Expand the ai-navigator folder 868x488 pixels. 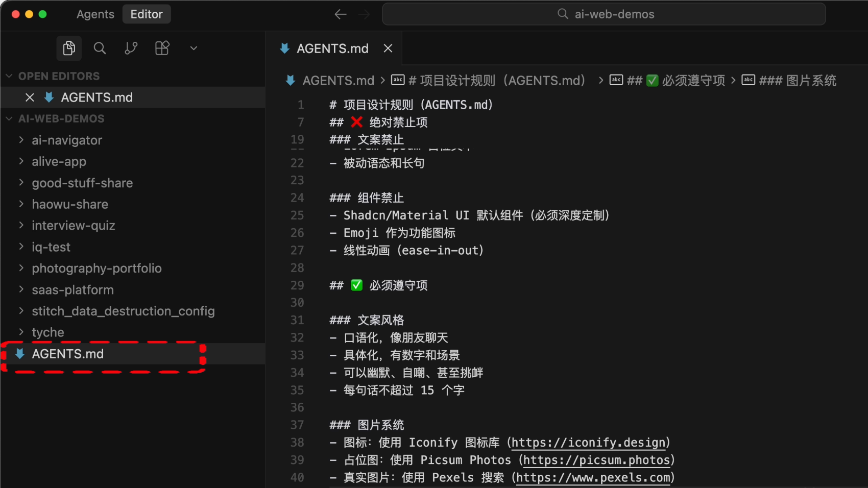[x=67, y=140]
